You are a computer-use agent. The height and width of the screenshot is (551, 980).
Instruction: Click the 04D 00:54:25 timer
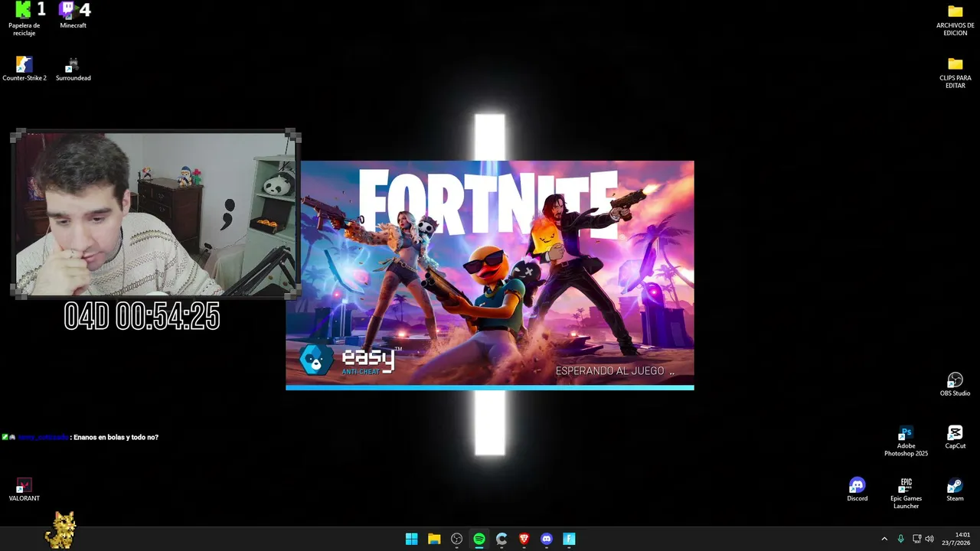click(142, 316)
